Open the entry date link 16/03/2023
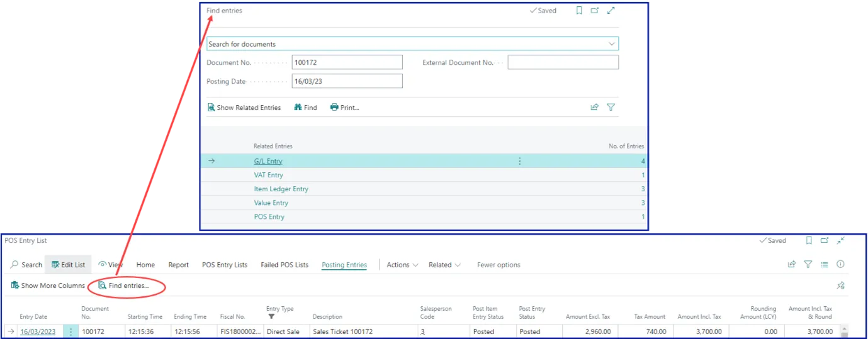Viewport: 868px width, 339px height. [x=38, y=331]
